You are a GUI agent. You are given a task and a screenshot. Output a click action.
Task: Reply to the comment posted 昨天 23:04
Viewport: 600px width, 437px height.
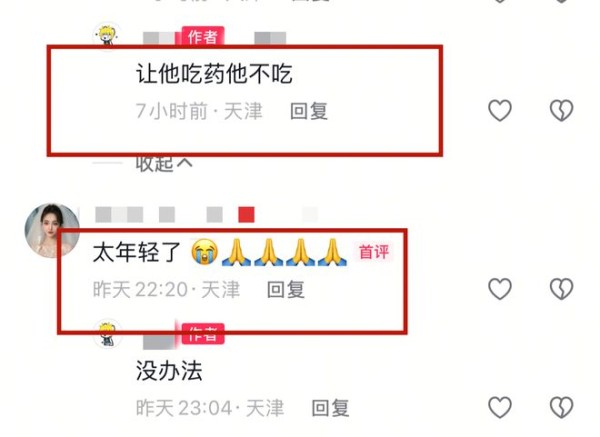pyautogui.click(x=330, y=408)
